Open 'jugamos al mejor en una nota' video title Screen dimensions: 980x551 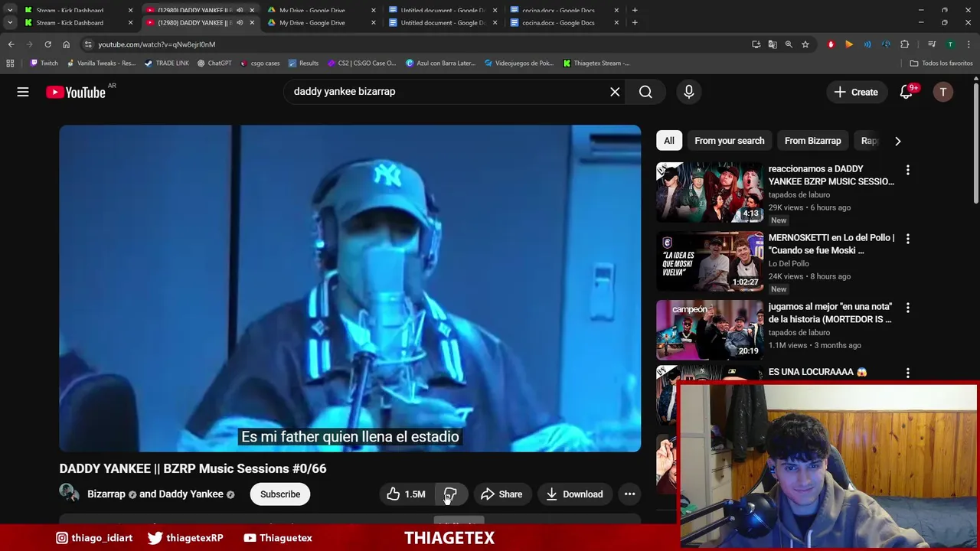point(830,313)
